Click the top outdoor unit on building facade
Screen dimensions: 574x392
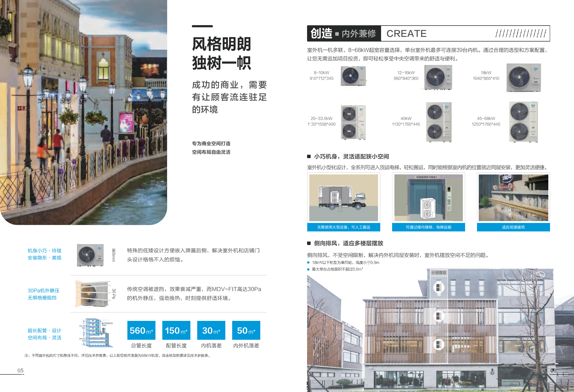(x=438, y=287)
